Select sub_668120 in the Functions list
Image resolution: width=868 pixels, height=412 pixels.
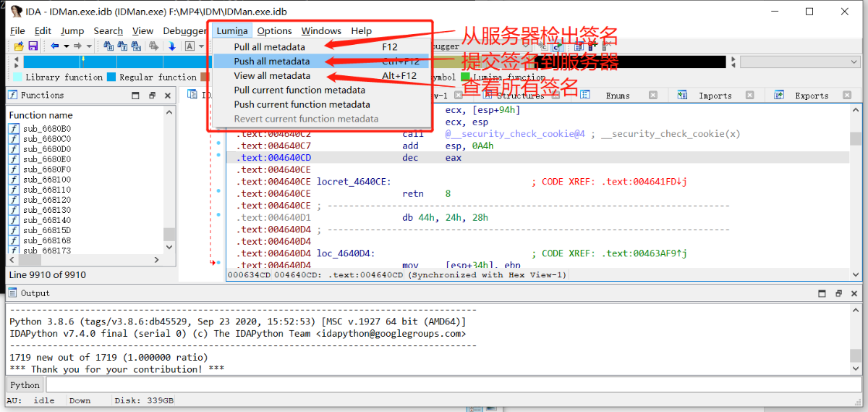47,200
